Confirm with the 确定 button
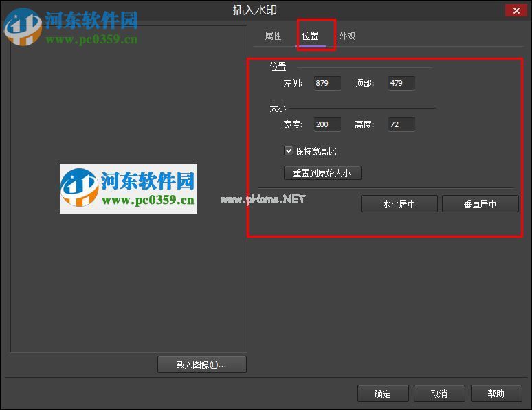 pos(383,394)
